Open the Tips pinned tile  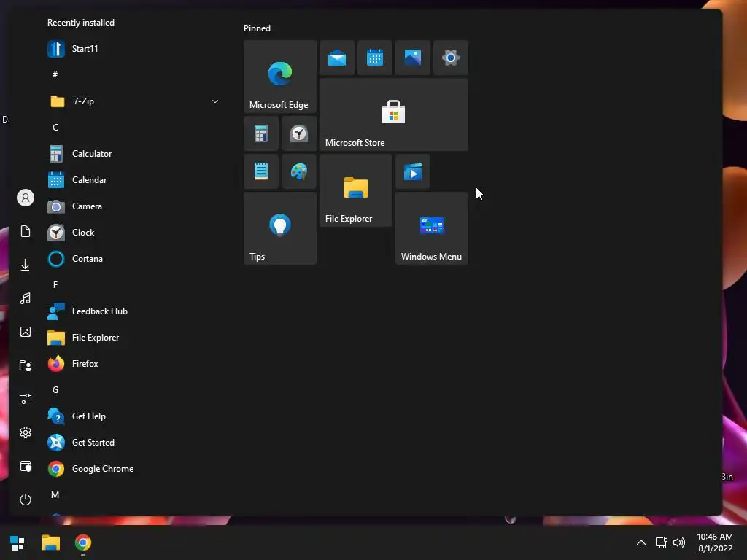pos(279,228)
